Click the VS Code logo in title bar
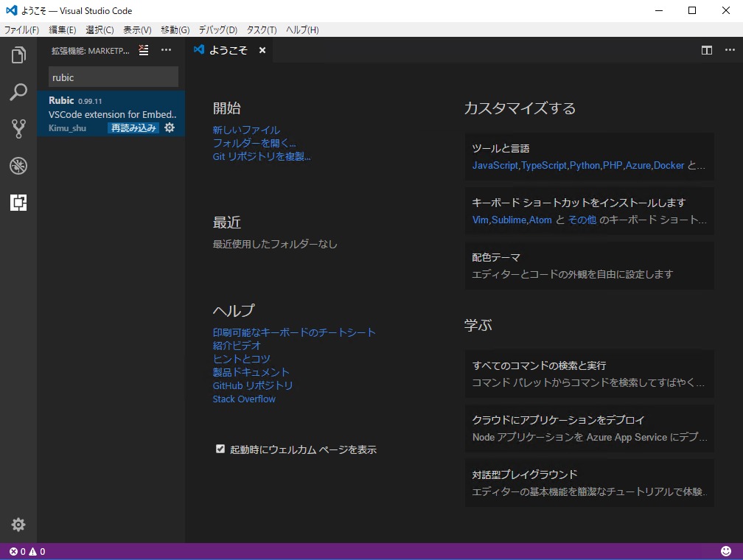 click(x=11, y=10)
